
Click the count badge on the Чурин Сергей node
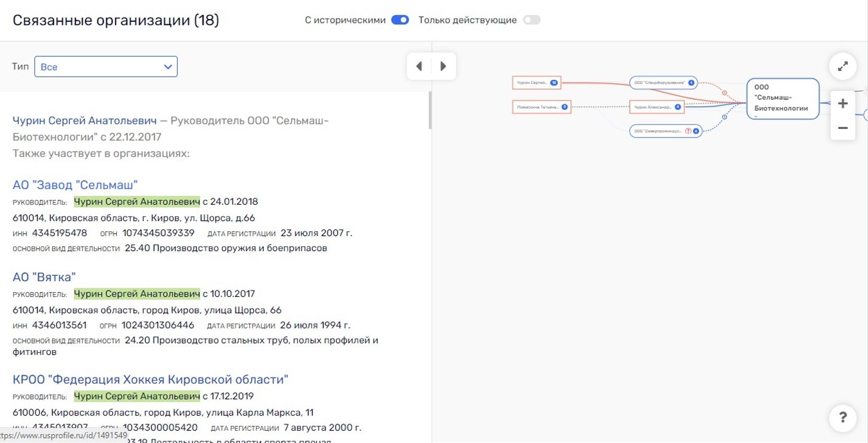tap(554, 83)
